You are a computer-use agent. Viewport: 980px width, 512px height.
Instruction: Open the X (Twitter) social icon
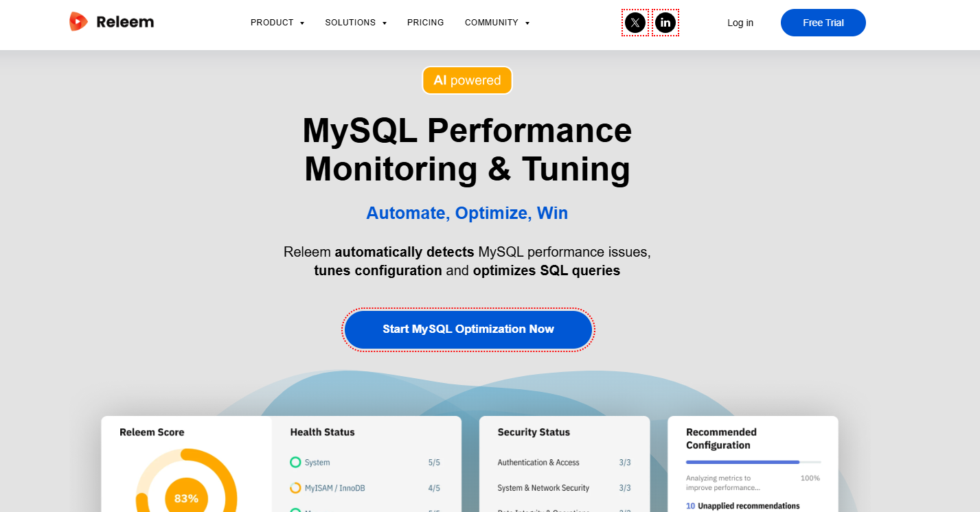[635, 23]
